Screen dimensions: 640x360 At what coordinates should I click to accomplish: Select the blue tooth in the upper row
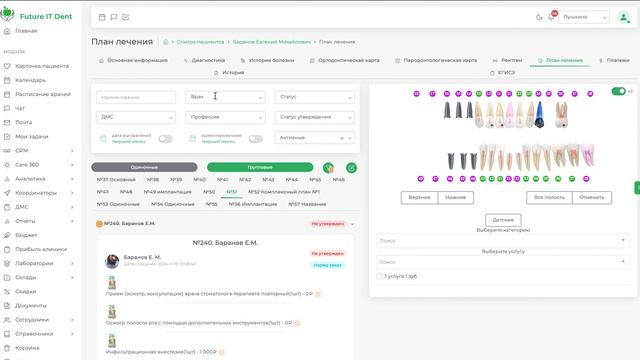(x=539, y=115)
